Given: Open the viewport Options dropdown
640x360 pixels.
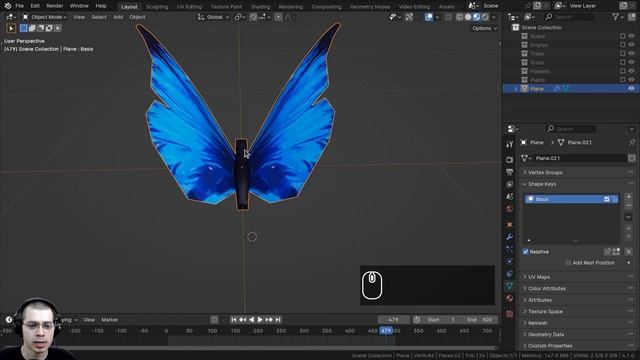Looking at the screenshot, I should click(x=484, y=28).
